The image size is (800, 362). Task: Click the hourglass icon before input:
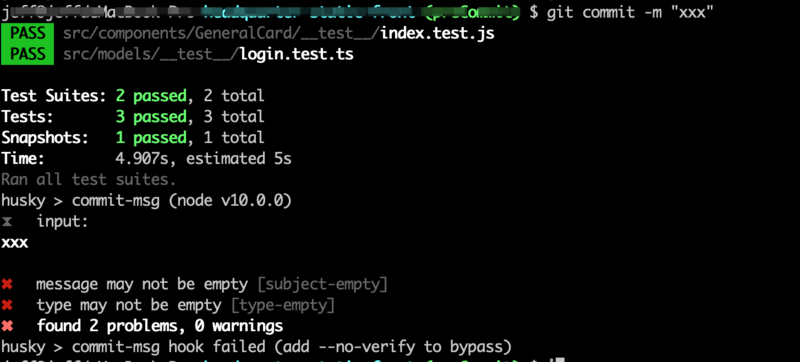[x=7, y=222]
